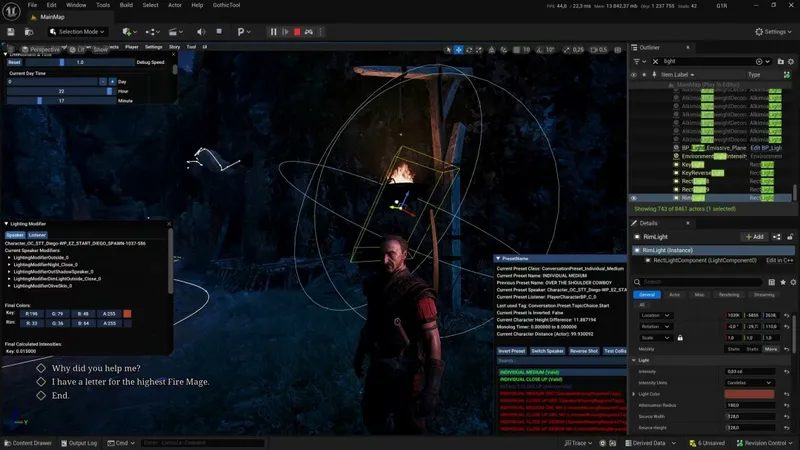800x450 pixels.
Task: Select the translate gizmo tool in viewport
Action: pyautogui.click(x=460, y=49)
